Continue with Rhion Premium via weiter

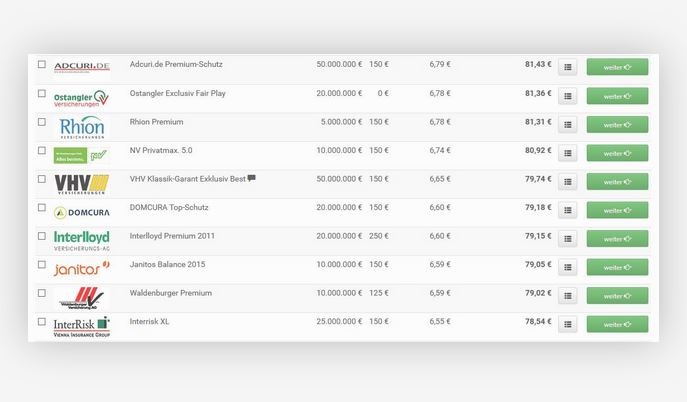coord(617,124)
